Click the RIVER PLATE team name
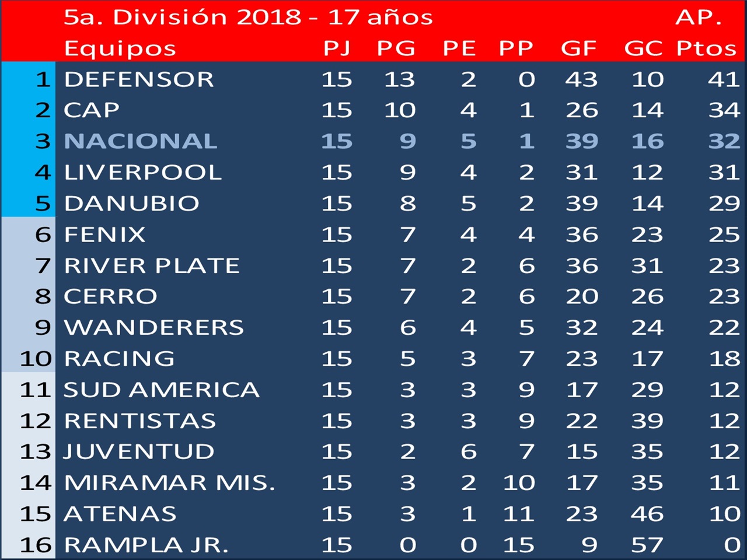Viewport: 747px width, 560px height. (x=152, y=265)
